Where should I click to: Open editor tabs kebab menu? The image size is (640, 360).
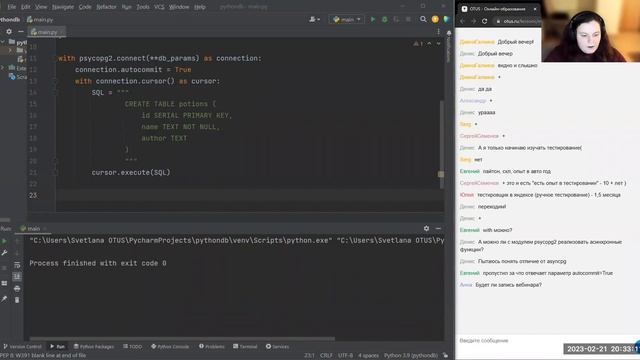pyautogui.click(x=438, y=31)
